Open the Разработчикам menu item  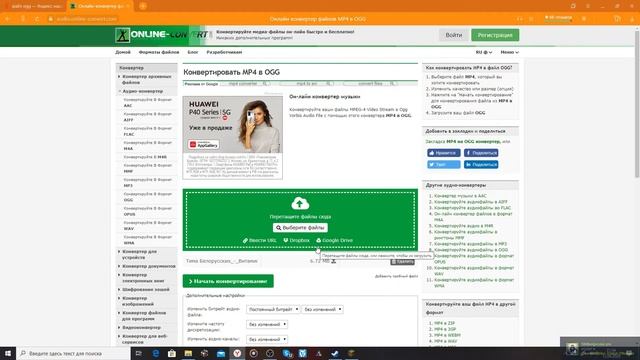pyautogui.click(x=224, y=52)
